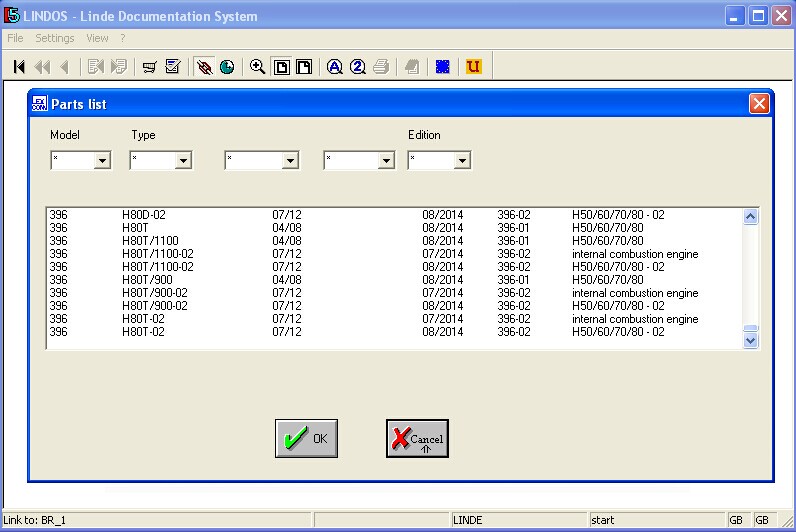Screen dimensions: 796x532
Task: Click the greyed stacked pages icon
Action: pos(412,66)
